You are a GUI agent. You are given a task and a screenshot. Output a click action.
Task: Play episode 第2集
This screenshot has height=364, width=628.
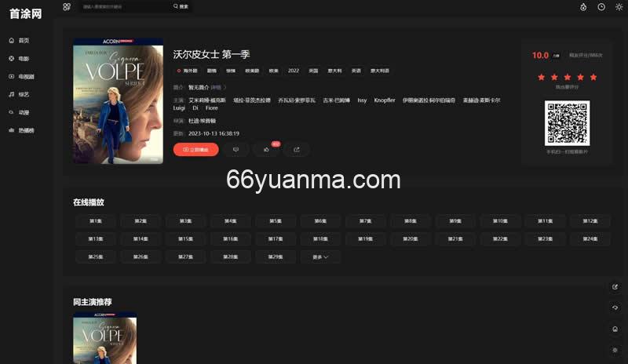click(x=141, y=221)
